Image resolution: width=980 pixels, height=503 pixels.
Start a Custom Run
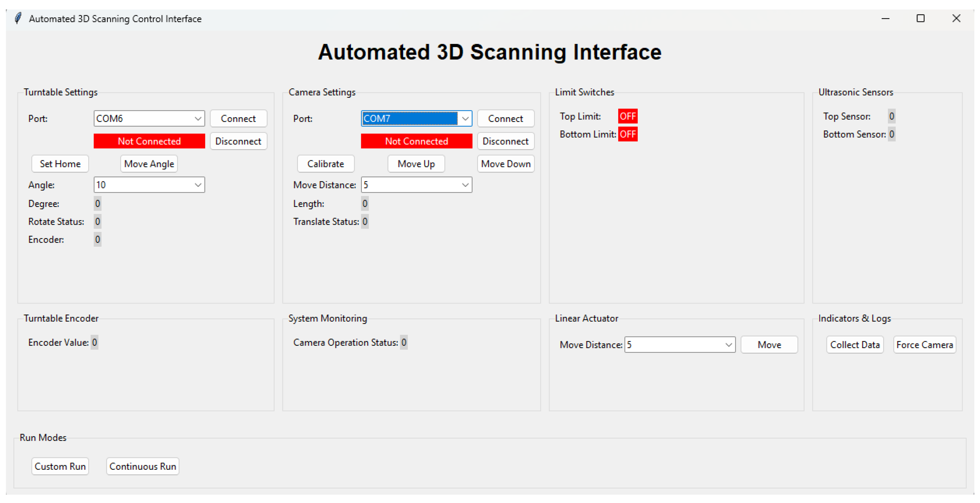60,466
